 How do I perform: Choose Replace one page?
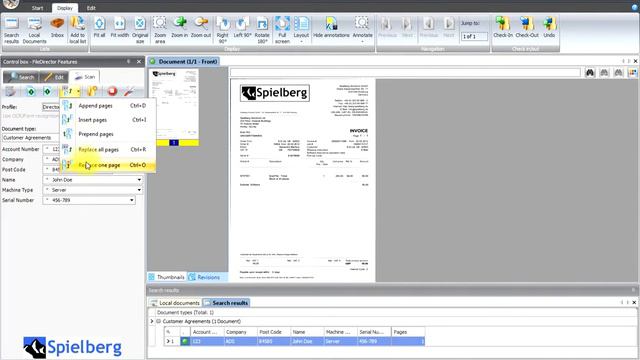click(108, 165)
